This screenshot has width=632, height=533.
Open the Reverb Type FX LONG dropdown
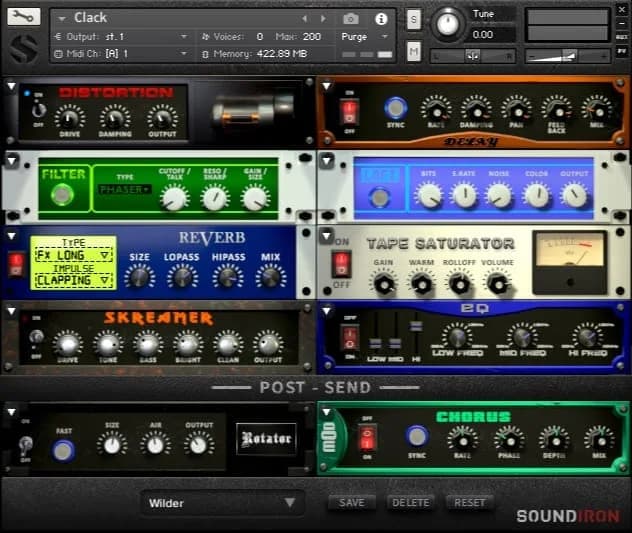pyautogui.click(x=73, y=255)
